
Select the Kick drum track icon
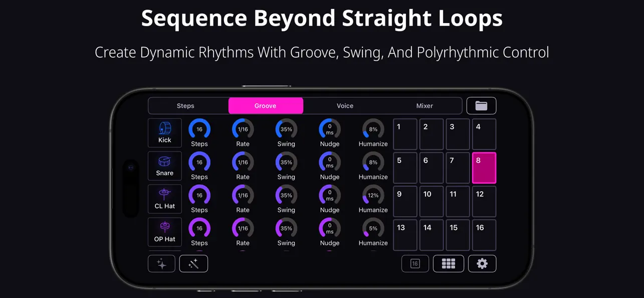pyautogui.click(x=164, y=132)
